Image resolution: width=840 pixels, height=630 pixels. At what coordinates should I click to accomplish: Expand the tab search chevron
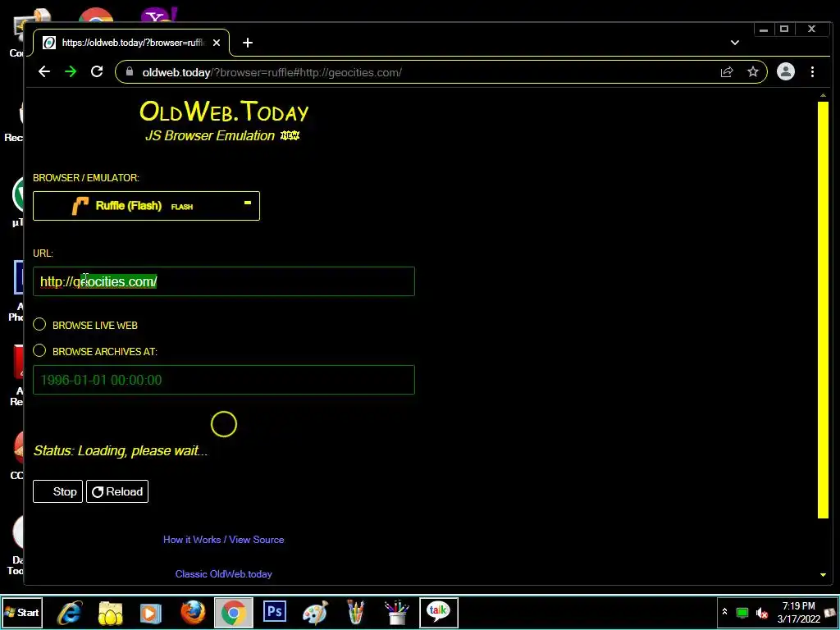[735, 43]
